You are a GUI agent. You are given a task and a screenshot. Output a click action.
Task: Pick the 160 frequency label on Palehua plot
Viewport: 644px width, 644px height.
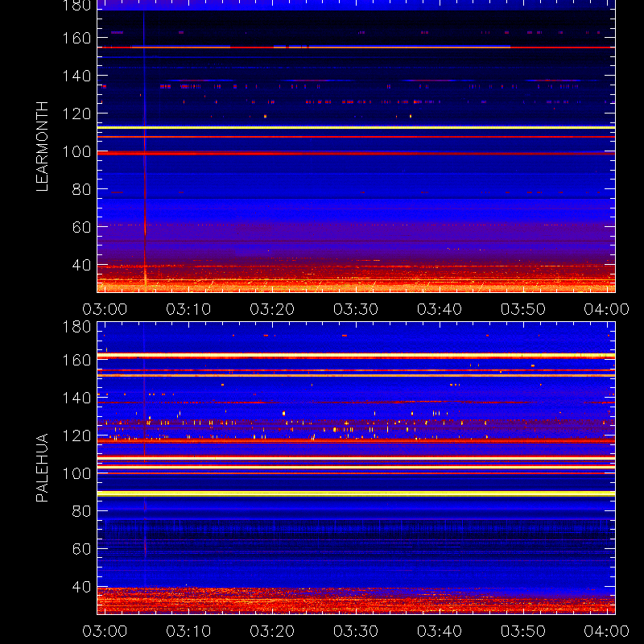point(76,360)
